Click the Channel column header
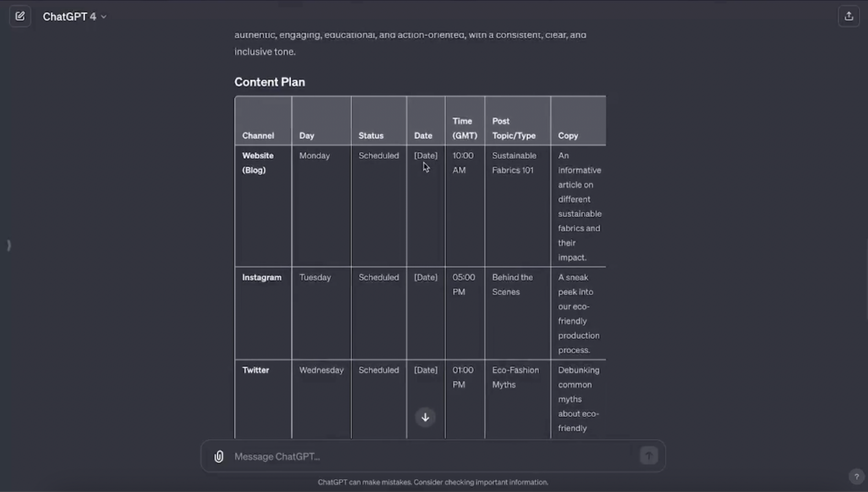This screenshot has width=868, height=492. (x=258, y=135)
